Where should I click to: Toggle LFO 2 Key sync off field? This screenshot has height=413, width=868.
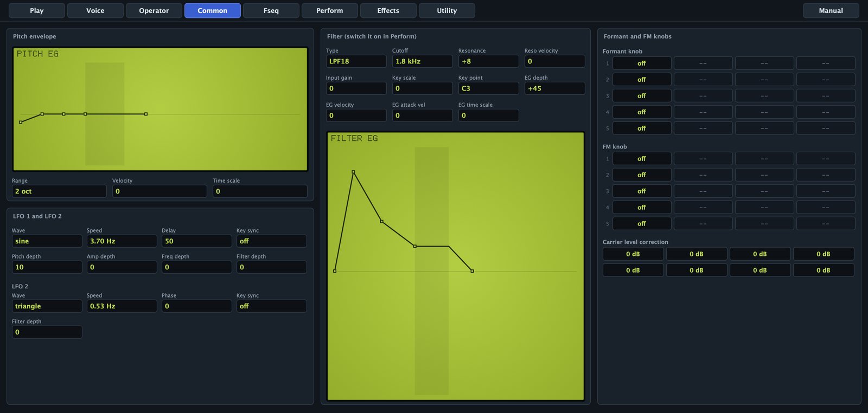click(x=271, y=306)
